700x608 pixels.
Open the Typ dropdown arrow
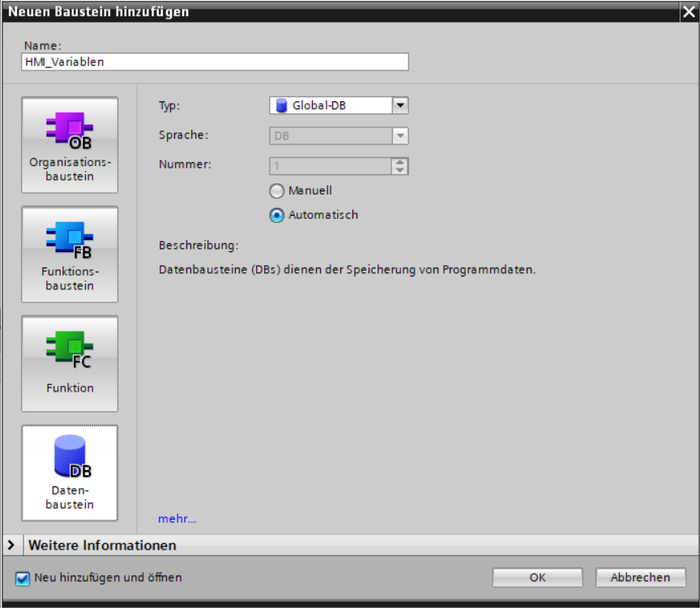click(400, 105)
